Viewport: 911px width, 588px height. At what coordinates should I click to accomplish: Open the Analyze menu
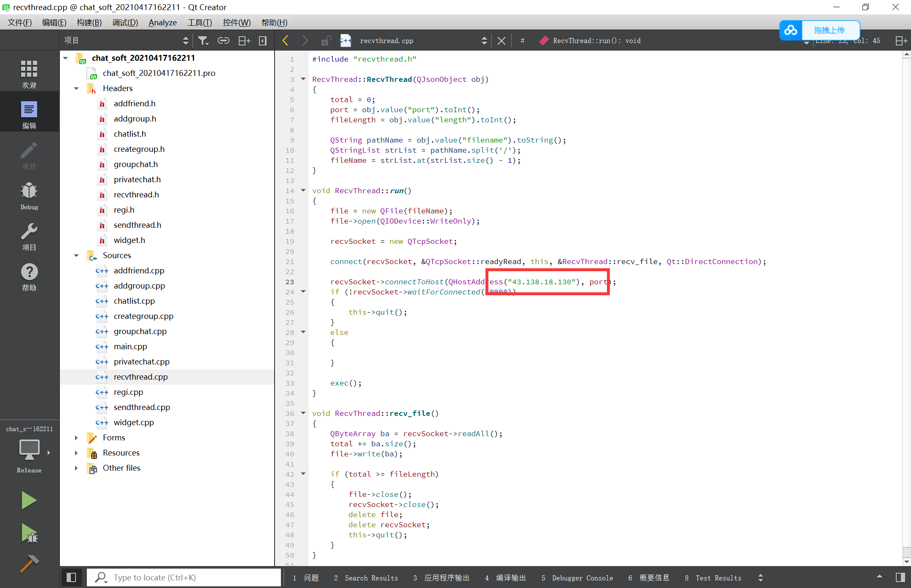click(162, 22)
